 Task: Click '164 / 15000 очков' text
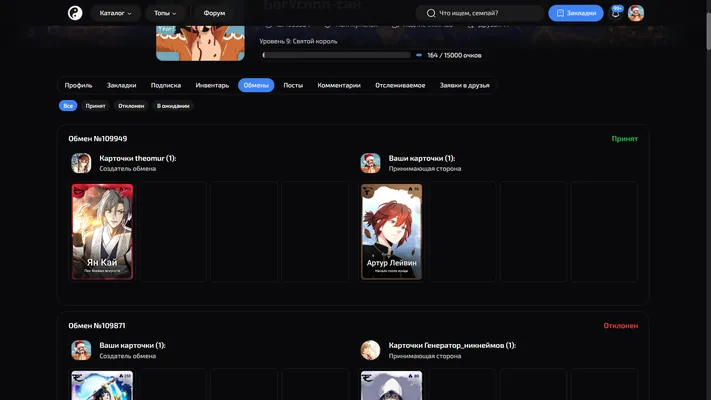coord(454,55)
